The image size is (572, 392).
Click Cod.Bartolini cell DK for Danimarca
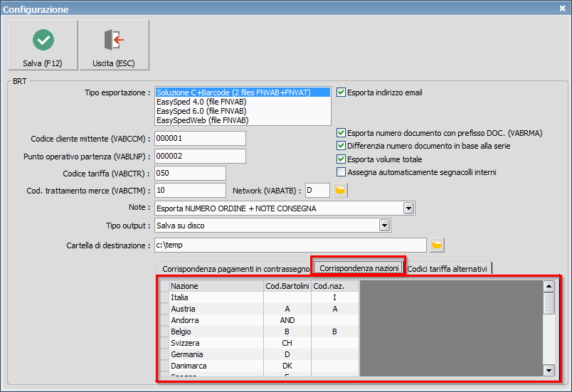point(287,366)
